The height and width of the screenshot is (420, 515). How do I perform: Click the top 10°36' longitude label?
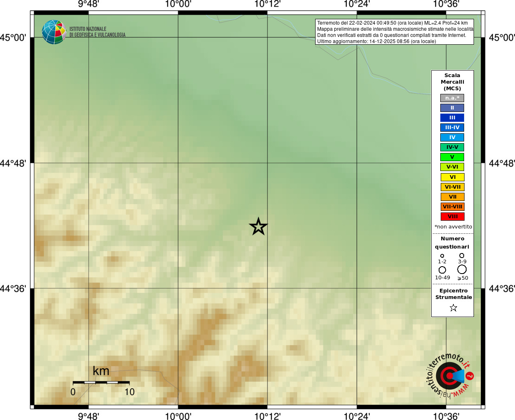[446, 4]
